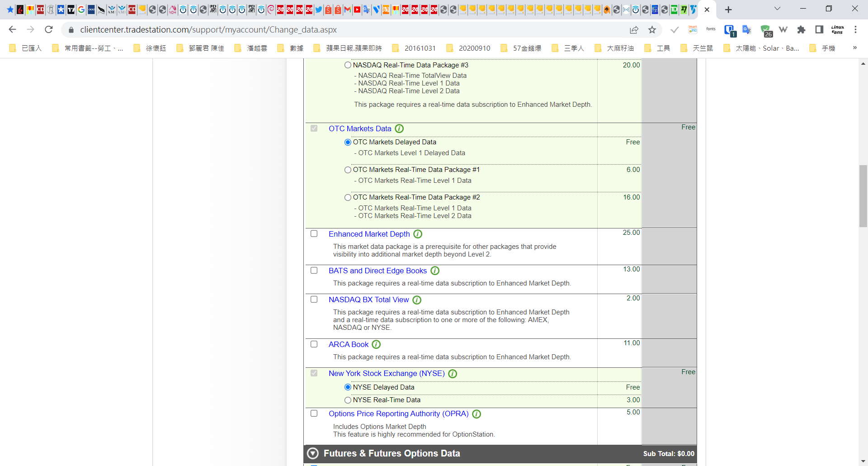
Task: Click the fonts extension icon
Action: coord(711,29)
